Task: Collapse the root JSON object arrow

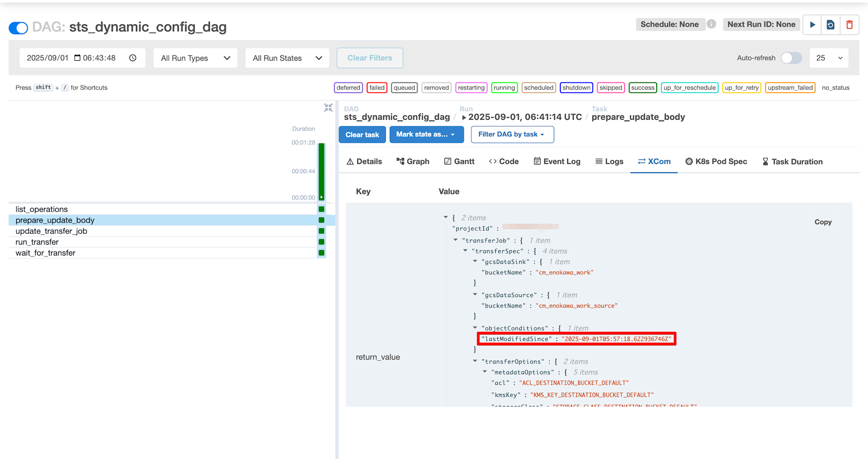Action: point(446,217)
